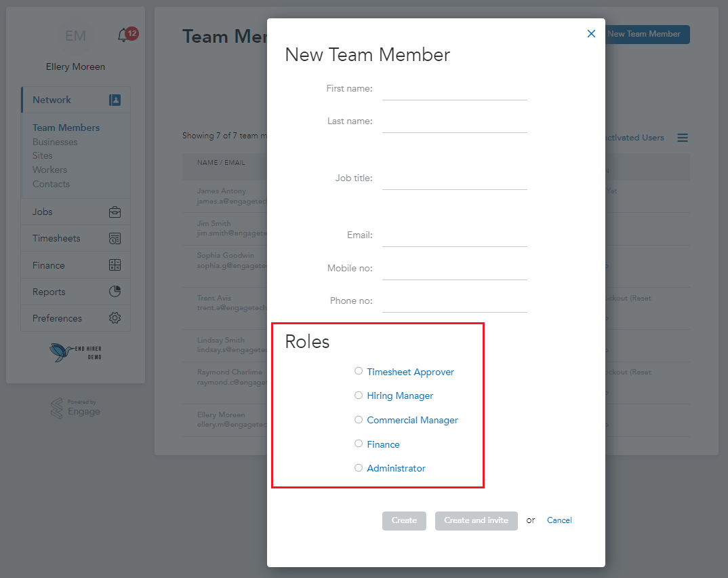
Task: Open the Network menu section
Action: (76, 100)
